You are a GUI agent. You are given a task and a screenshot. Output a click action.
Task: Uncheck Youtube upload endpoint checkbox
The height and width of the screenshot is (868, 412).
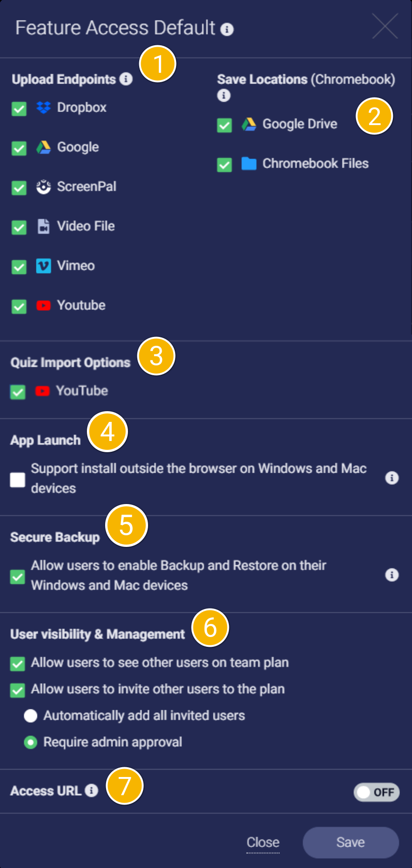click(19, 307)
